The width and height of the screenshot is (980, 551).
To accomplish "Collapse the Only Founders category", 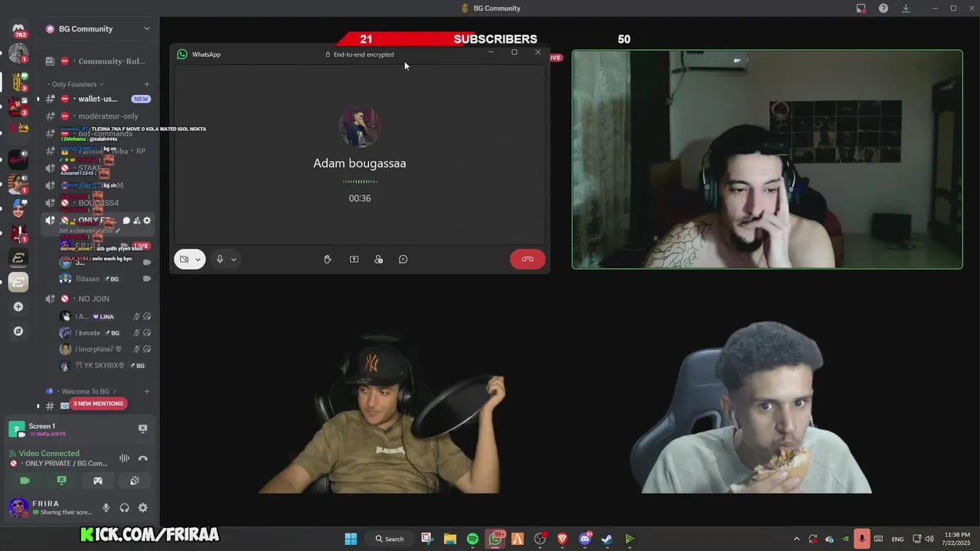I will coord(77,84).
